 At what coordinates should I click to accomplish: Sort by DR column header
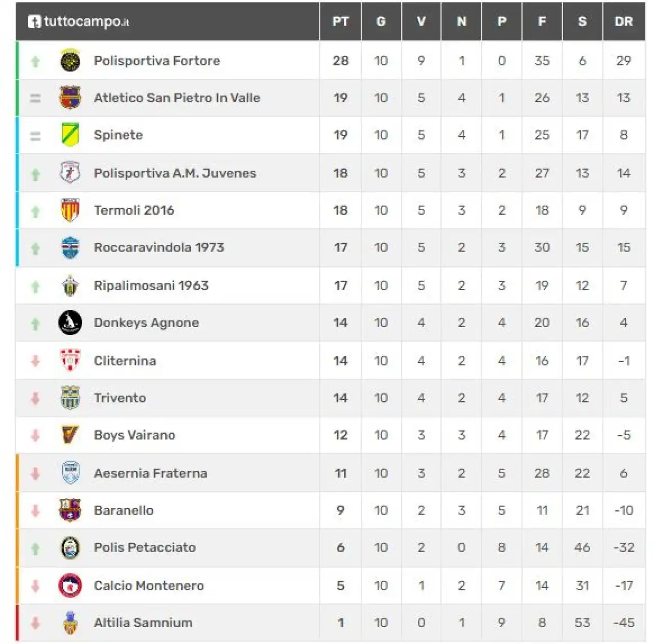point(623,21)
